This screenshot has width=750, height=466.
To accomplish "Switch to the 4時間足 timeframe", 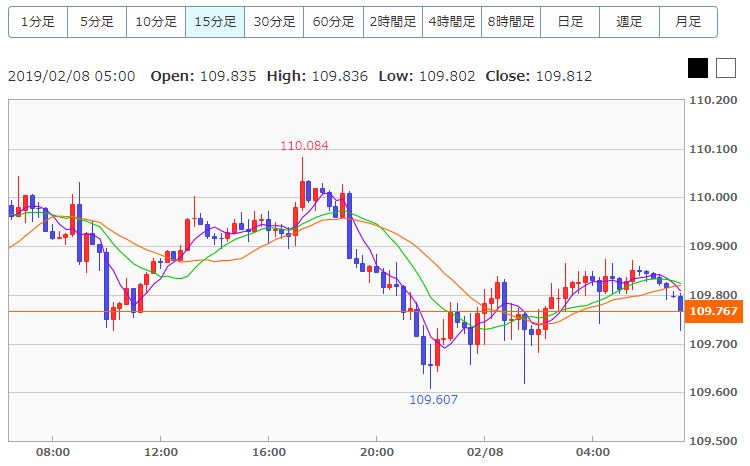I will tap(452, 22).
